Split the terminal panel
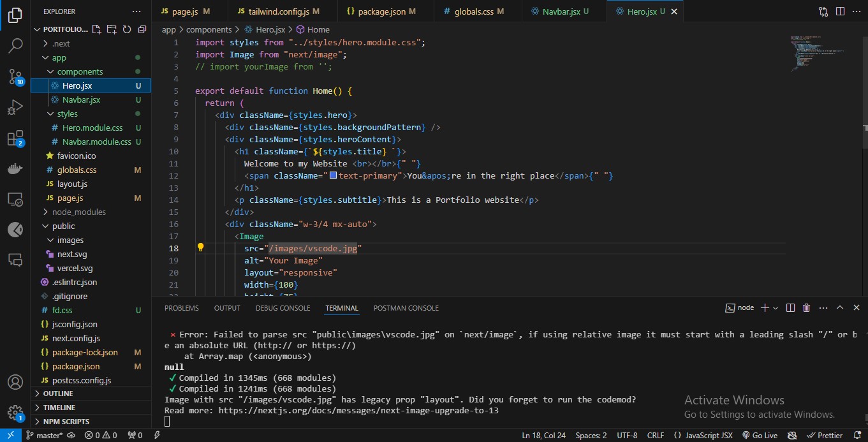Screen dimensions: 868x442 click(790, 307)
